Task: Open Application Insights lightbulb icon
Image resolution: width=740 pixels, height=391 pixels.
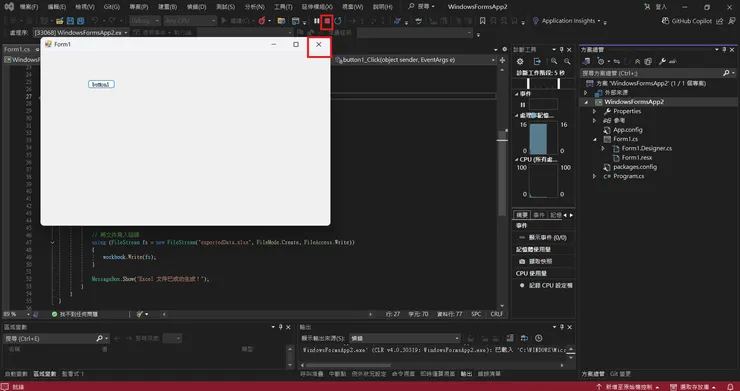Action: tap(536, 21)
